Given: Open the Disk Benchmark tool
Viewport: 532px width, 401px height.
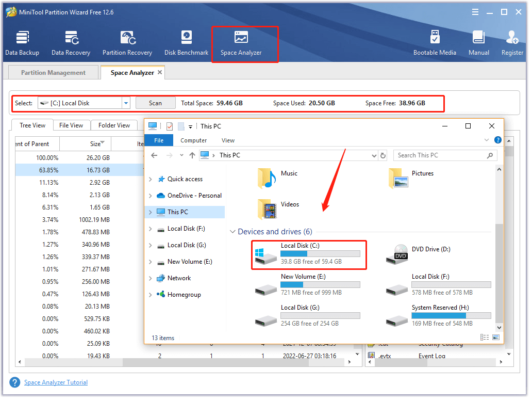Looking at the screenshot, I should click(186, 41).
